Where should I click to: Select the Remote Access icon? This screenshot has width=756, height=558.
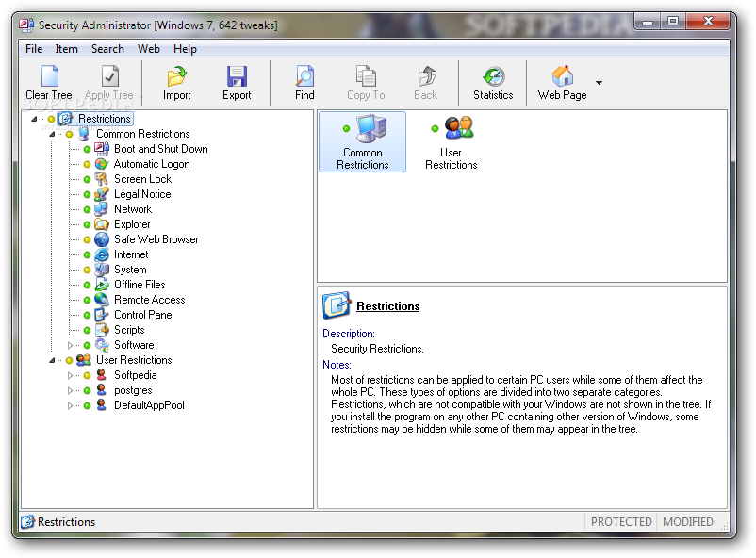[102, 300]
